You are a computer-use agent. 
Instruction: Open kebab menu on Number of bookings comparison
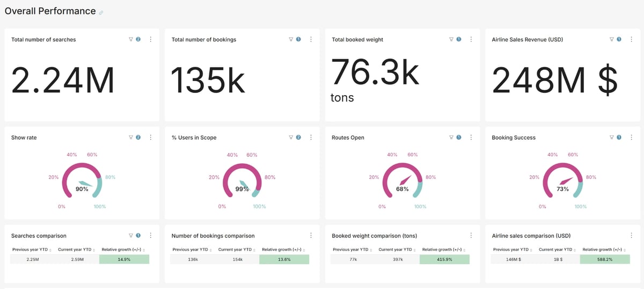tap(311, 235)
